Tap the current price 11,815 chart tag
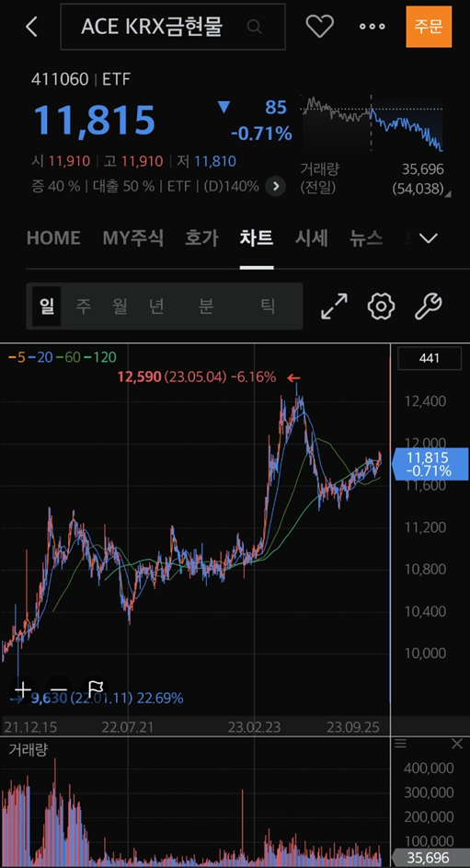 430,465
